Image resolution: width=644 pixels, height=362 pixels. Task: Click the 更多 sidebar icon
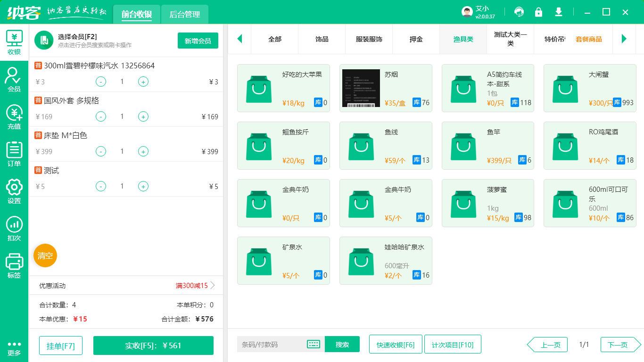coord(14,348)
